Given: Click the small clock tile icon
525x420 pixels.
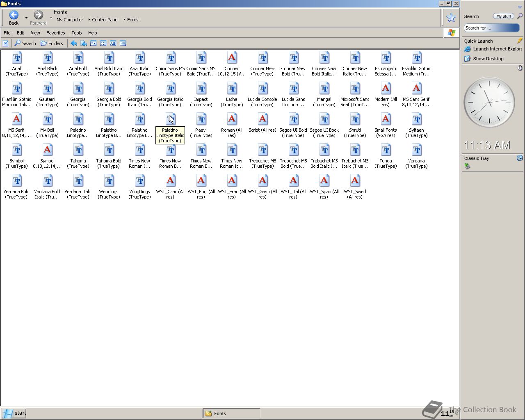Looking at the screenshot, I should pyautogui.click(x=520, y=68).
